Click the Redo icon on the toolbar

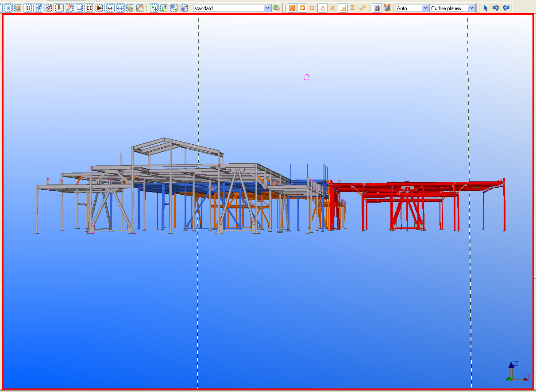point(506,8)
